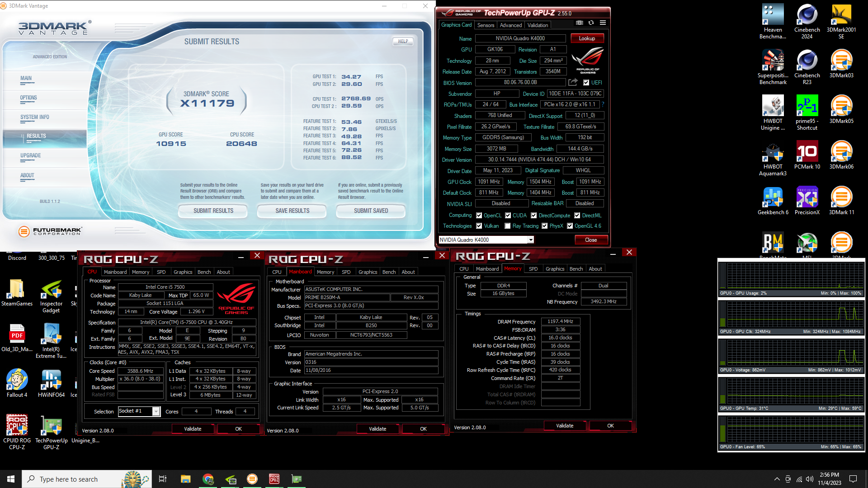The width and height of the screenshot is (868, 488).
Task: Click SAVE RESULTS button
Action: [x=292, y=211]
